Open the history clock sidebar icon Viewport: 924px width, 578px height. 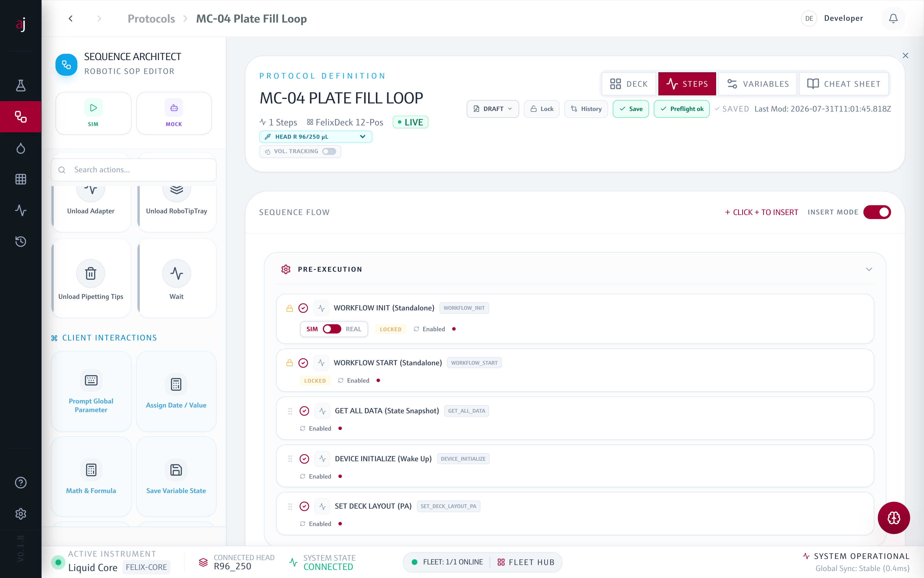click(21, 241)
